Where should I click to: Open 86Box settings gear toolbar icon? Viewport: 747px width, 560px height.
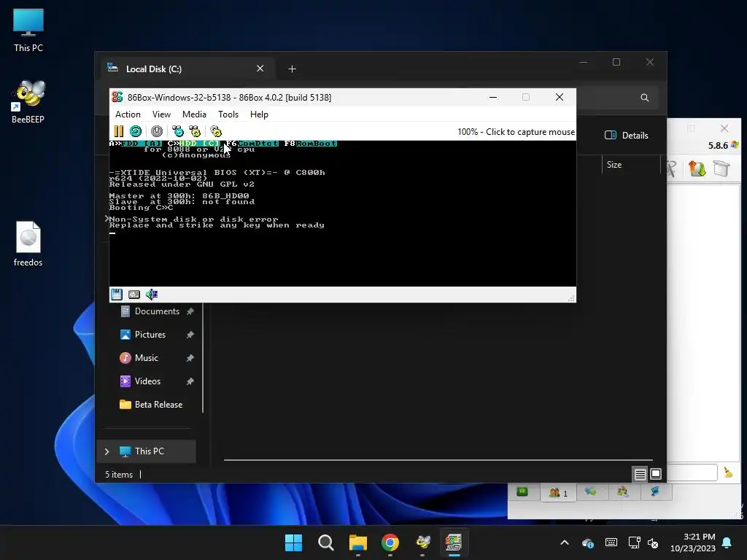point(216,131)
